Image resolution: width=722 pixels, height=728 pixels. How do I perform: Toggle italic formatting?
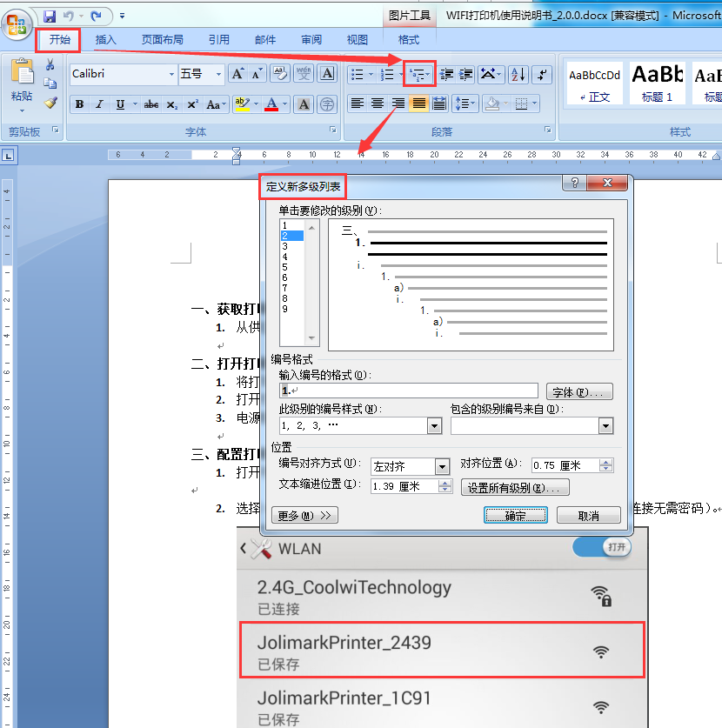point(99,104)
